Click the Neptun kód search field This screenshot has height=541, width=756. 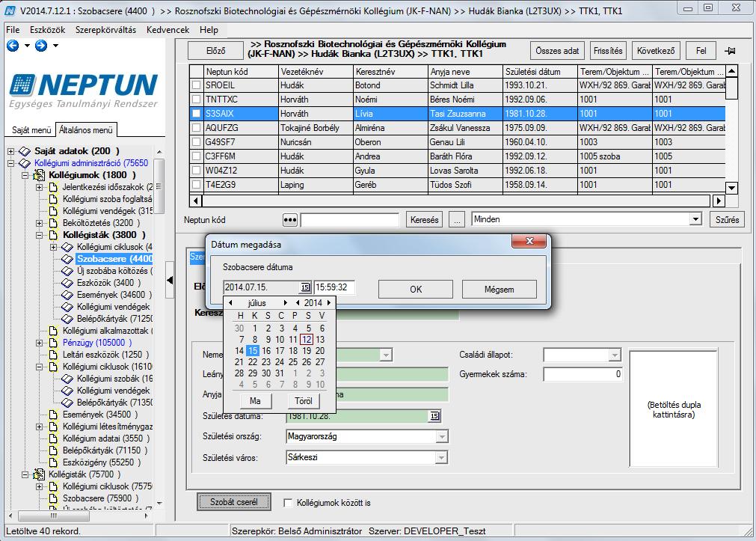pyautogui.click(x=349, y=220)
